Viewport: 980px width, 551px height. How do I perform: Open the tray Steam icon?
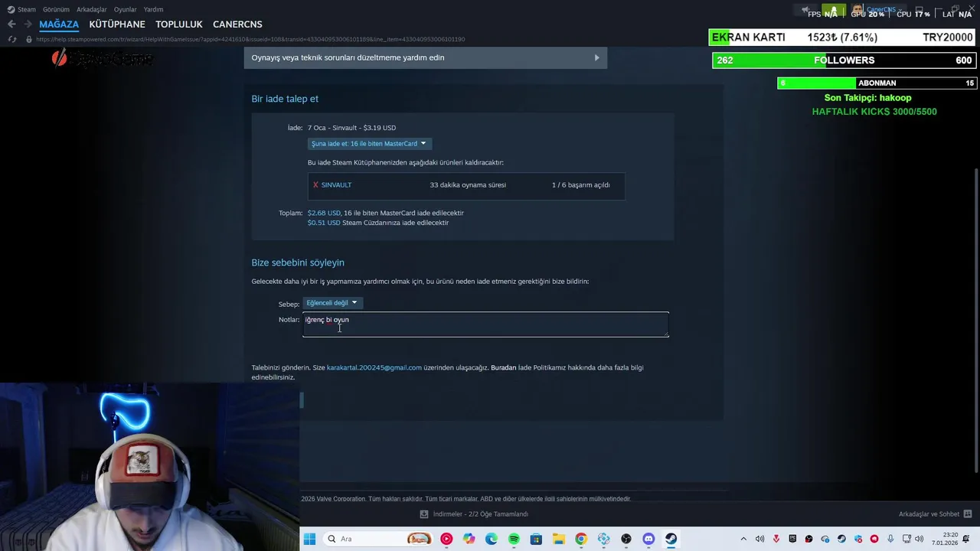841,539
